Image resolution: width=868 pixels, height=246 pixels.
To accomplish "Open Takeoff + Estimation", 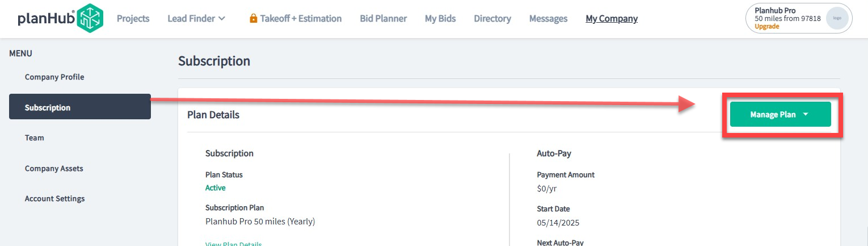I will (x=301, y=19).
